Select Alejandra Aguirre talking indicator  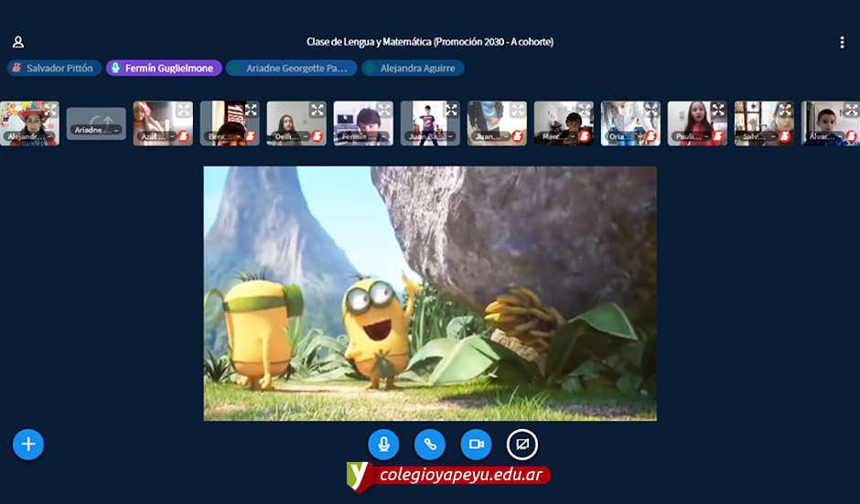[413, 69]
